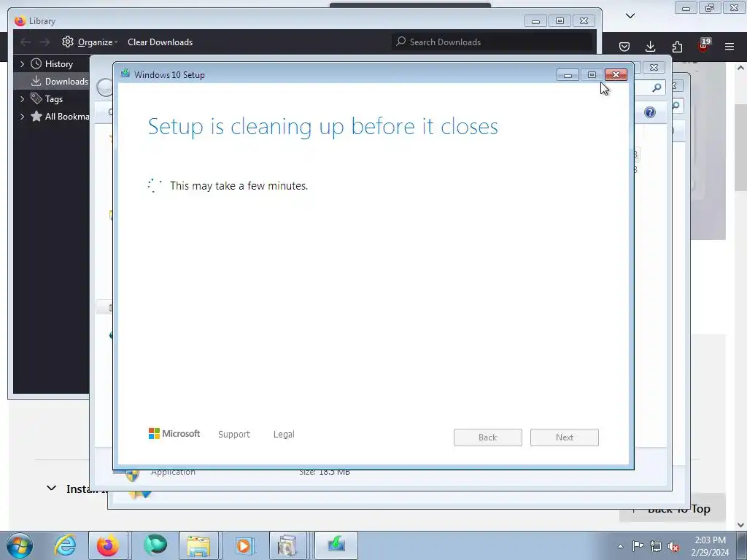The image size is (747, 560).
Task: Open the Support link in Setup
Action: (234, 435)
